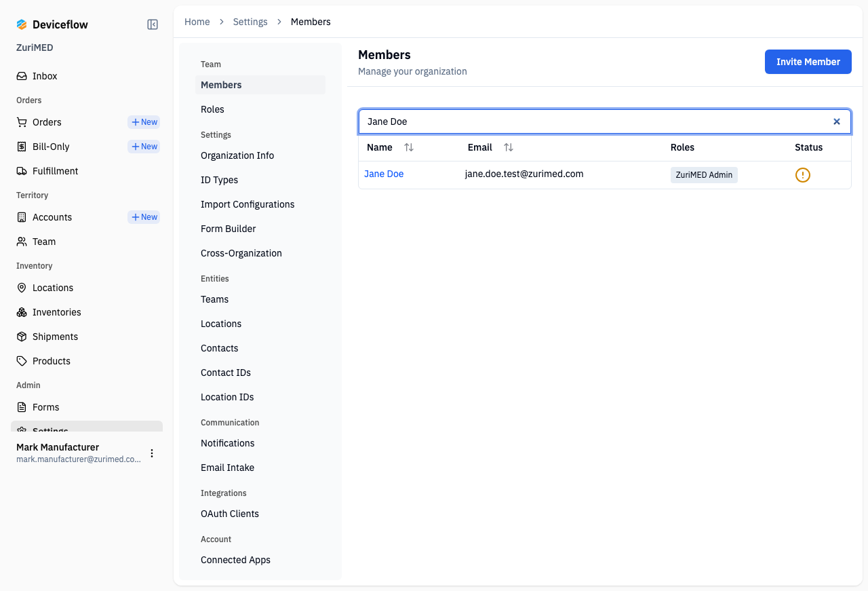Click the Bill-Only receipt icon

22,147
